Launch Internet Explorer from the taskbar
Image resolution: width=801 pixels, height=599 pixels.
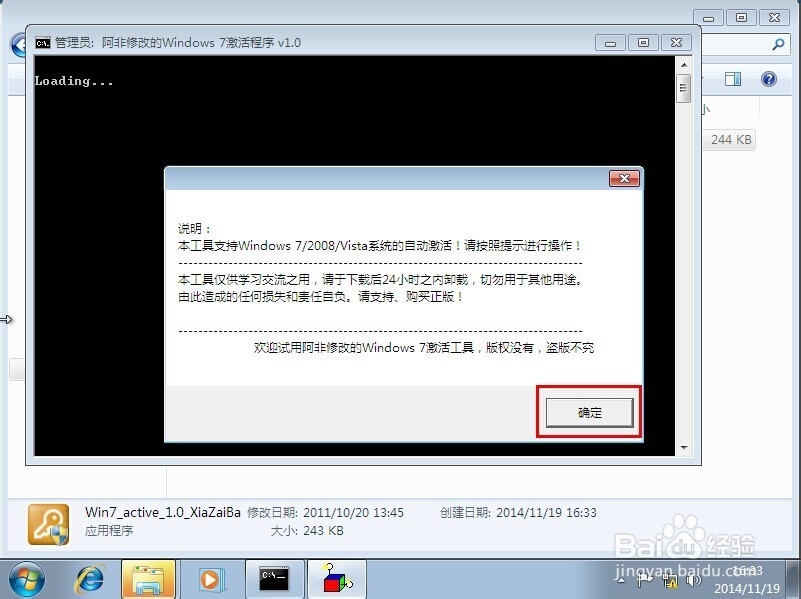[x=90, y=580]
